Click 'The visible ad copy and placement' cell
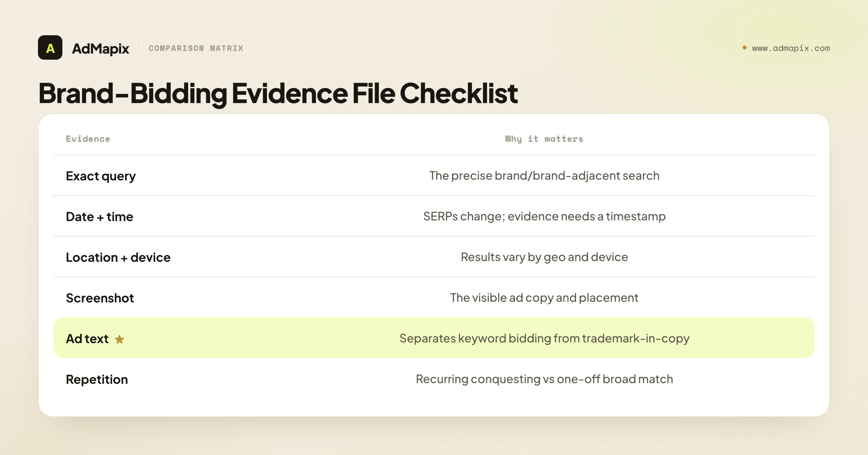The height and width of the screenshot is (455, 868). 544,298
